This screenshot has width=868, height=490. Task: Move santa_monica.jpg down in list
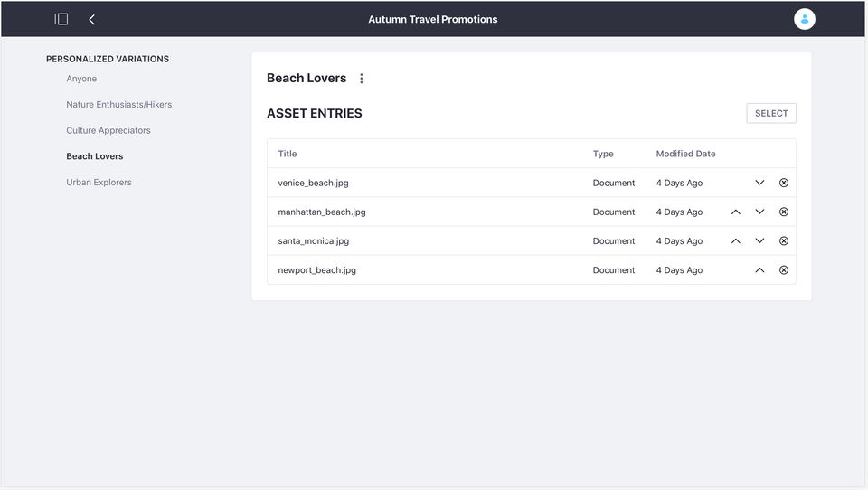coord(759,240)
